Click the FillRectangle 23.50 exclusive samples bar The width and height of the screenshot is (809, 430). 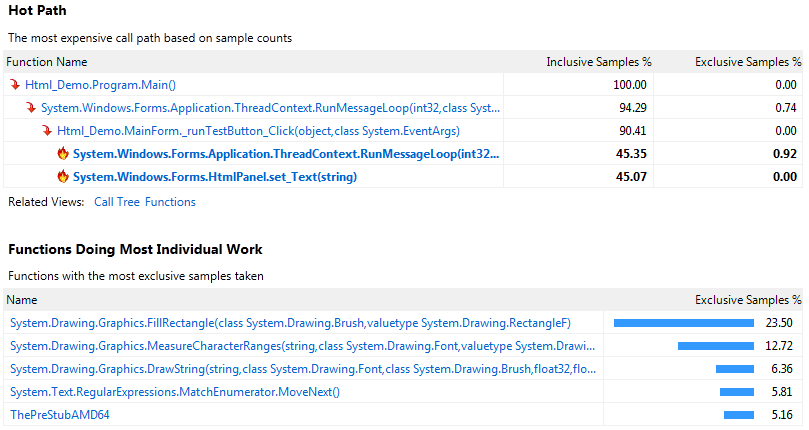point(683,323)
